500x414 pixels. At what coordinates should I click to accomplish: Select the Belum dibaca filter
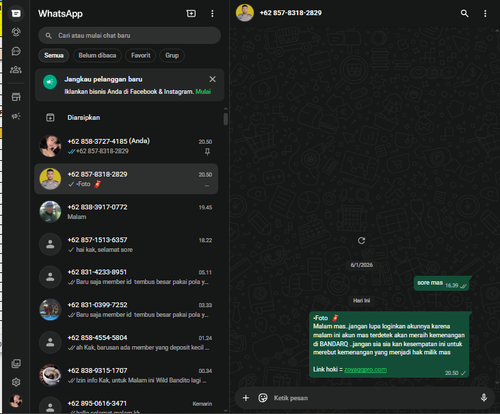tap(97, 55)
